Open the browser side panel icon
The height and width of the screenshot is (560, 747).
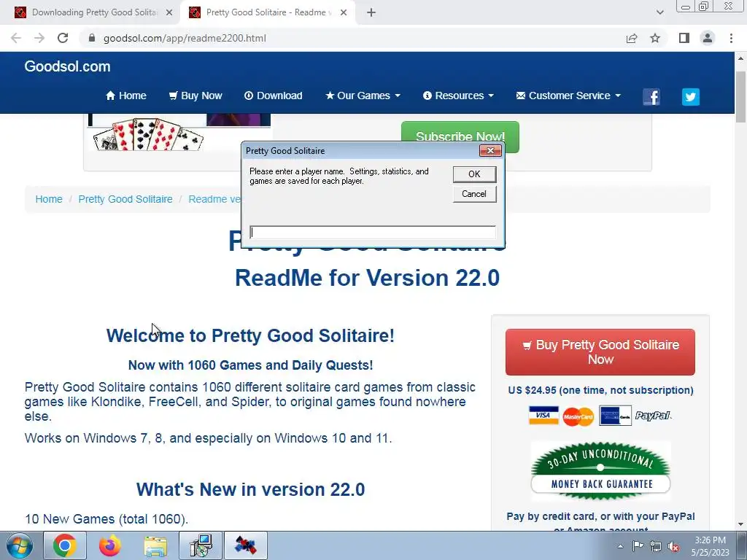click(x=684, y=38)
